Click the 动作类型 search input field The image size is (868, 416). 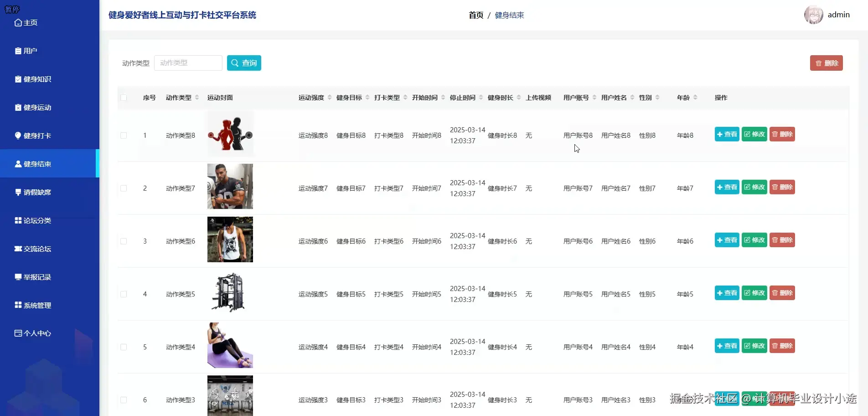[x=188, y=63]
